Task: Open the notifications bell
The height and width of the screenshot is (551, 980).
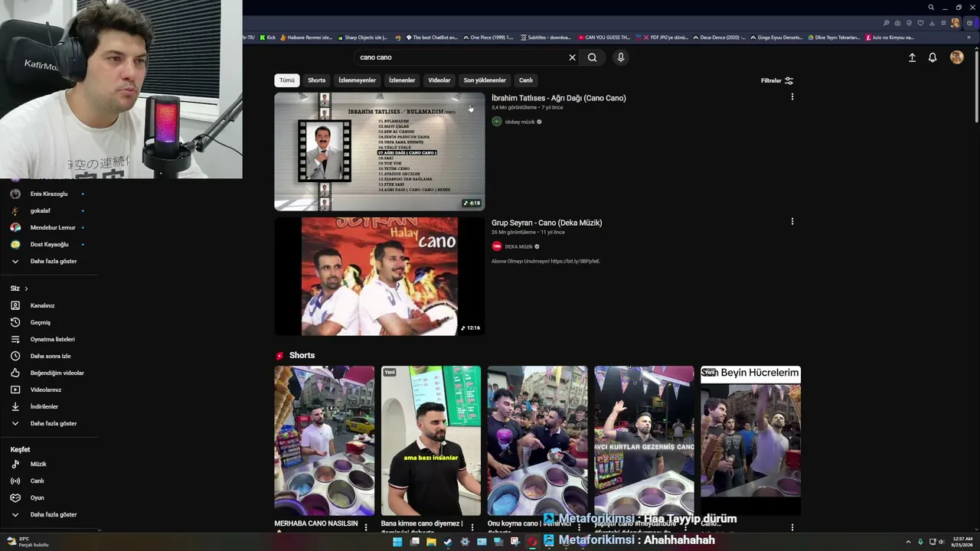Action: (x=933, y=57)
